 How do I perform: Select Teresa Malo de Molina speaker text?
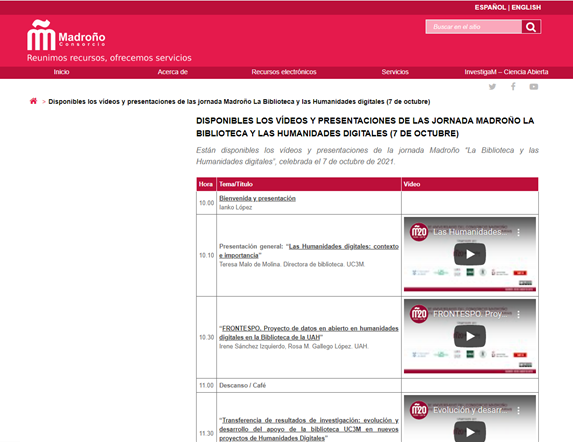(292, 264)
